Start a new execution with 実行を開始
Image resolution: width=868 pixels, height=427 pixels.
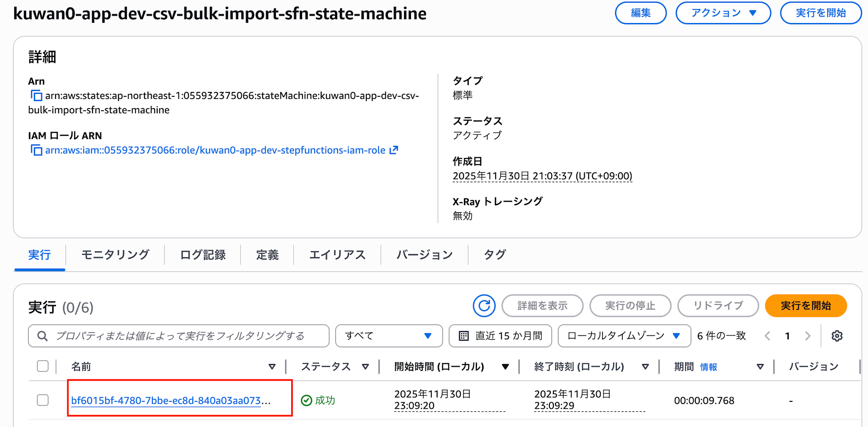point(806,305)
